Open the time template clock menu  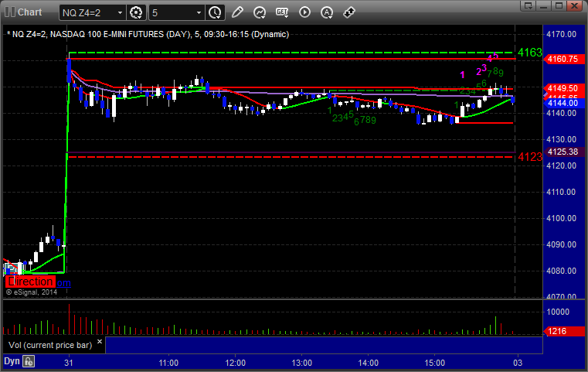click(216, 12)
